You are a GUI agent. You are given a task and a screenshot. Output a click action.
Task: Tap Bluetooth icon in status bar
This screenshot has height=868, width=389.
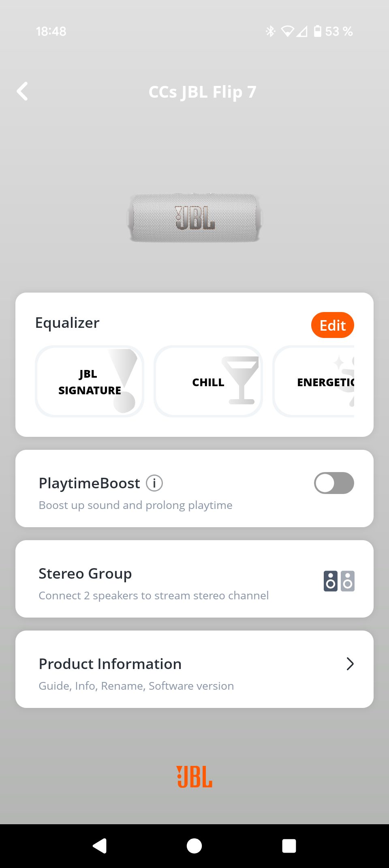click(270, 31)
